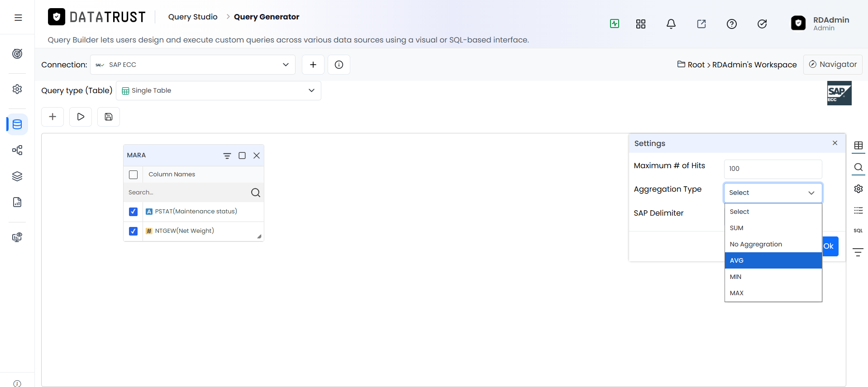
Task: Open the Single Table query type dropdown
Action: [219, 90]
